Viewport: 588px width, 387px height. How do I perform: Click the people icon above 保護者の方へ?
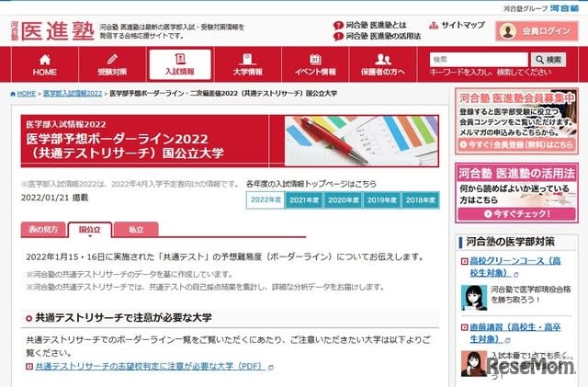click(383, 59)
